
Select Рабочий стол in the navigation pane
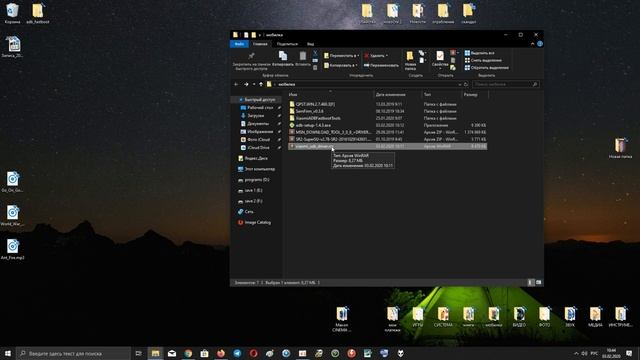coord(260,108)
